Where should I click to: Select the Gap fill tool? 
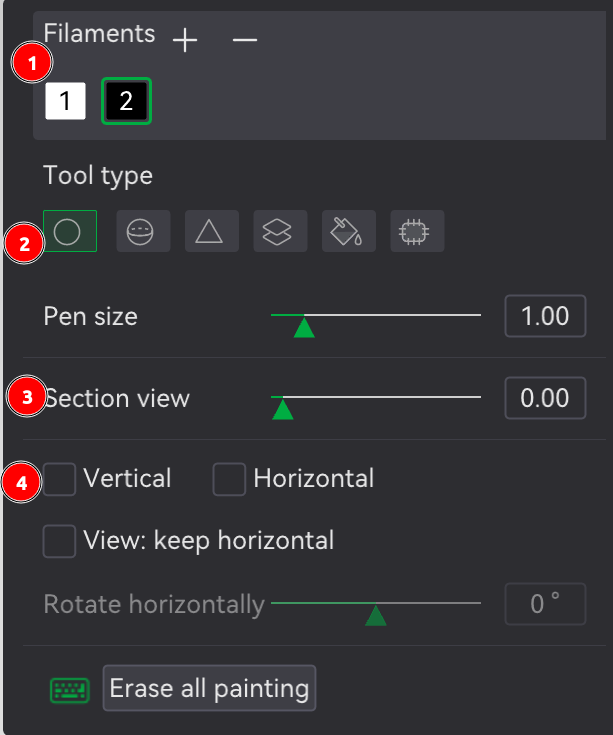[417, 231]
